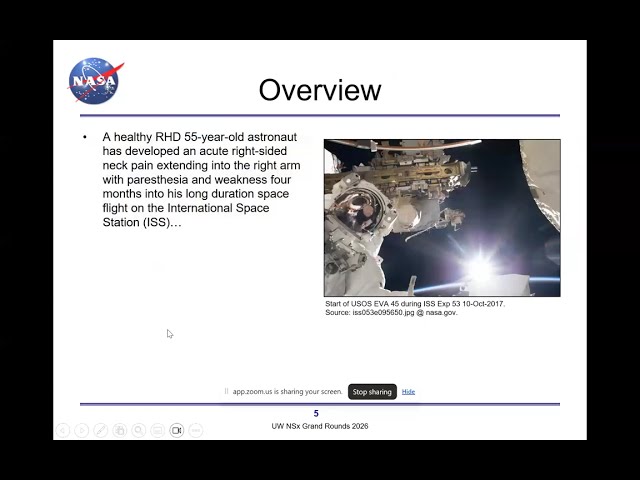Advance to next slide with forward arrow
640x480 pixels.
(82, 430)
